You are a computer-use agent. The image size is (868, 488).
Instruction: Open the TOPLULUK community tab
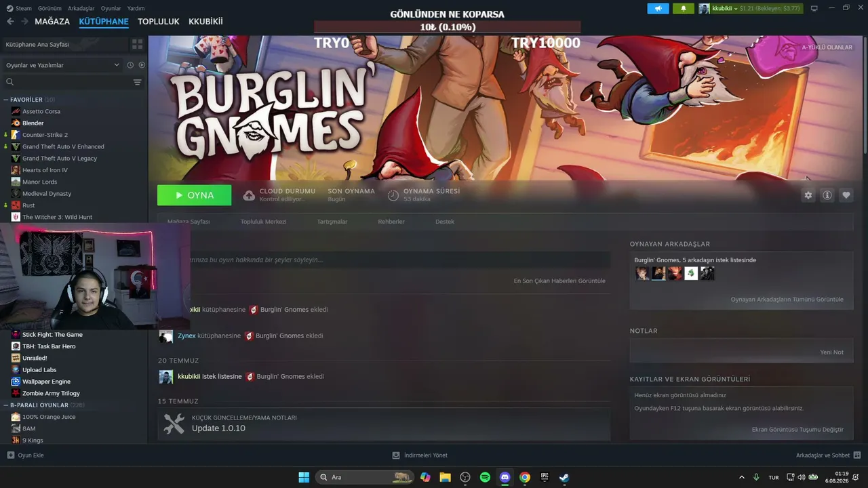159,22
